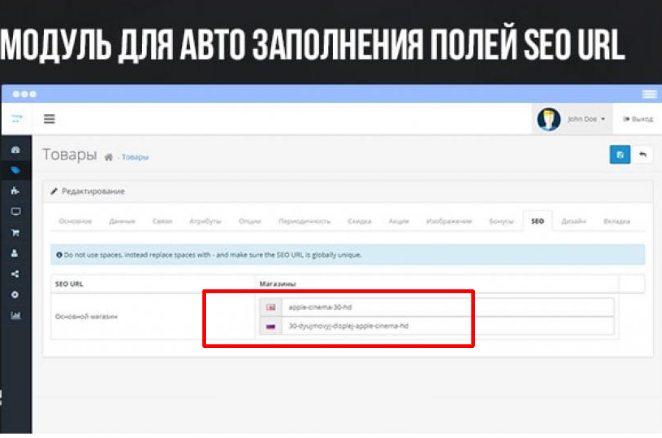Open the Sales cart icon in sidebar
The width and height of the screenshot is (662, 438).
[15, 233]
